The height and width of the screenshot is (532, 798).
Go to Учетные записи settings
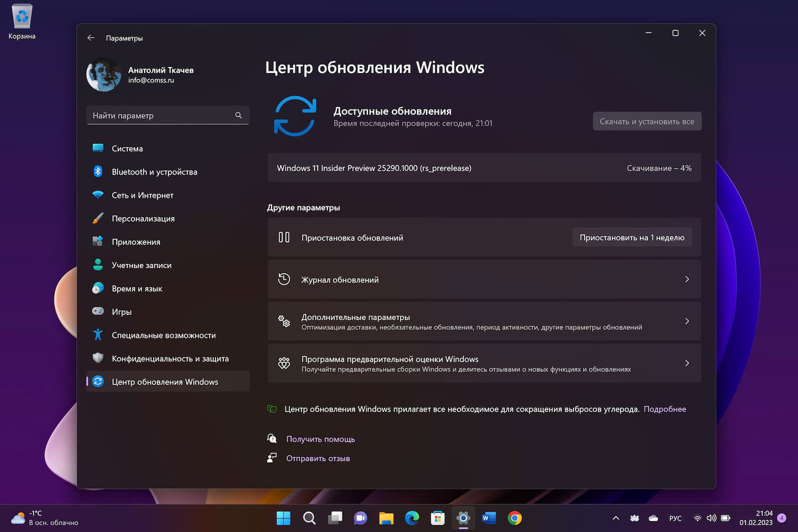coord(142,265)
